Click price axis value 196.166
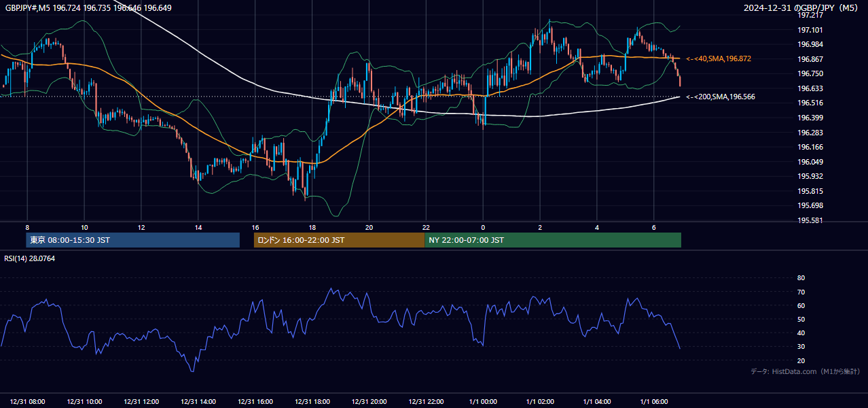 (810, 147)
